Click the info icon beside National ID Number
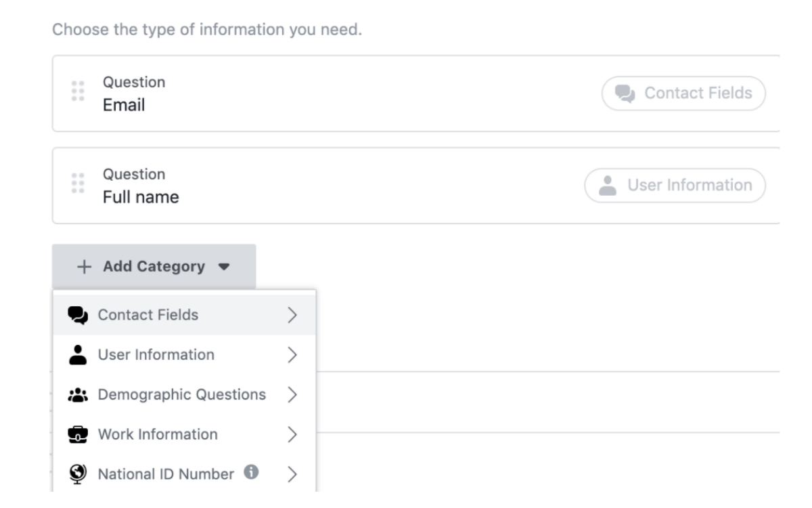 point(251,473)
